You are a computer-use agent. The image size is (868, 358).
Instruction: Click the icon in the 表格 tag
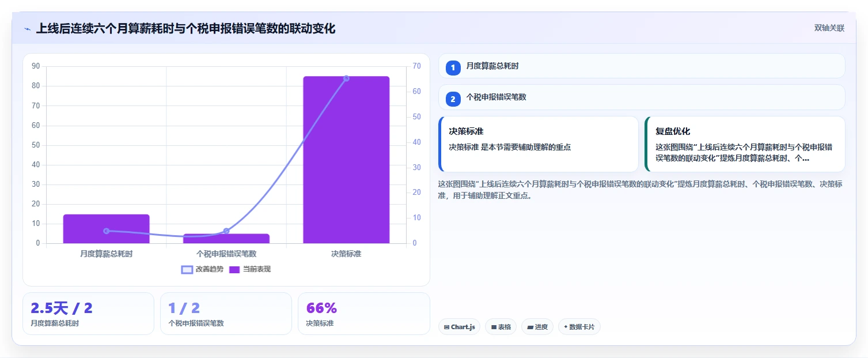tap(494, 327)
